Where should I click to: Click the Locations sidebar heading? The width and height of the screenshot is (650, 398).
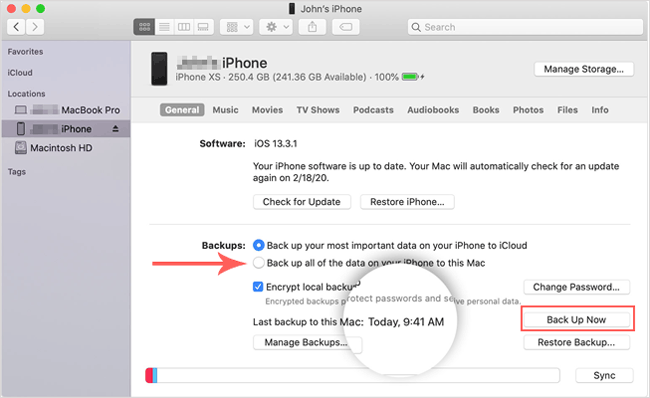pos(26,94)
